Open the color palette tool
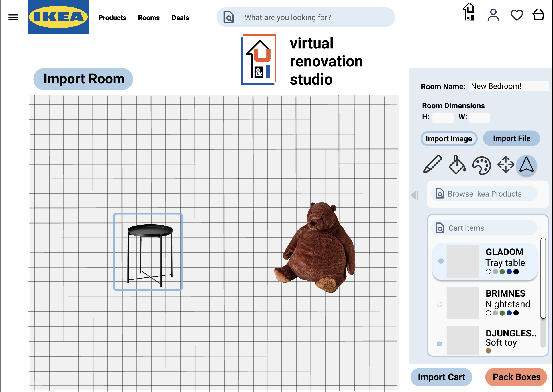 481,165
